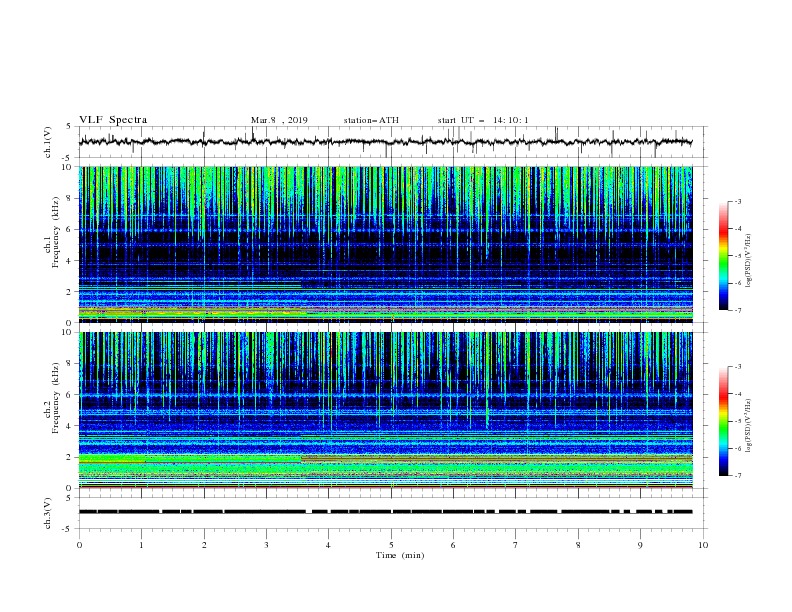Click the "-4" tick on ch.2 colorbar
792x612 pixels.
pyautogui.click(x=737, y=394)
